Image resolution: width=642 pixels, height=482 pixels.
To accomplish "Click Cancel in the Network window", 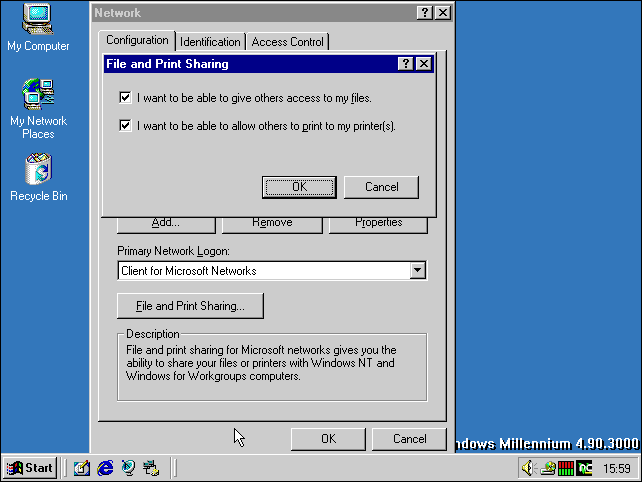I will click(x=409, y=439).
